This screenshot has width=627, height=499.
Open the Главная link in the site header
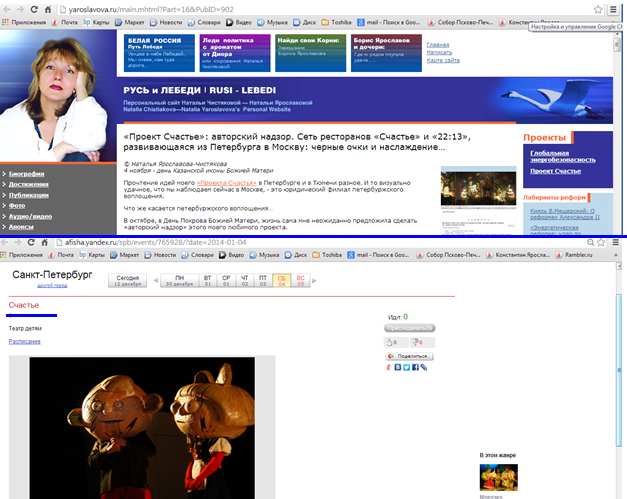pyautogui.click(x=438, y=45)
